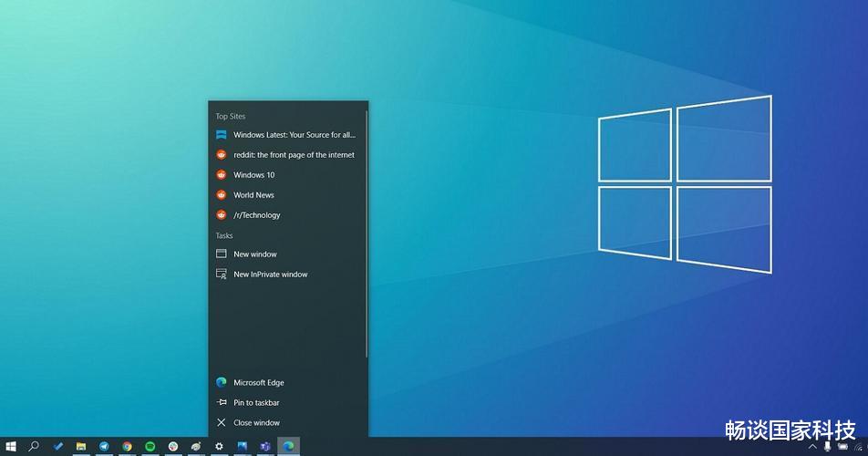Open File Explorer from the taskbar
Viewport: 868px width, 456px height.
point(81,446)
